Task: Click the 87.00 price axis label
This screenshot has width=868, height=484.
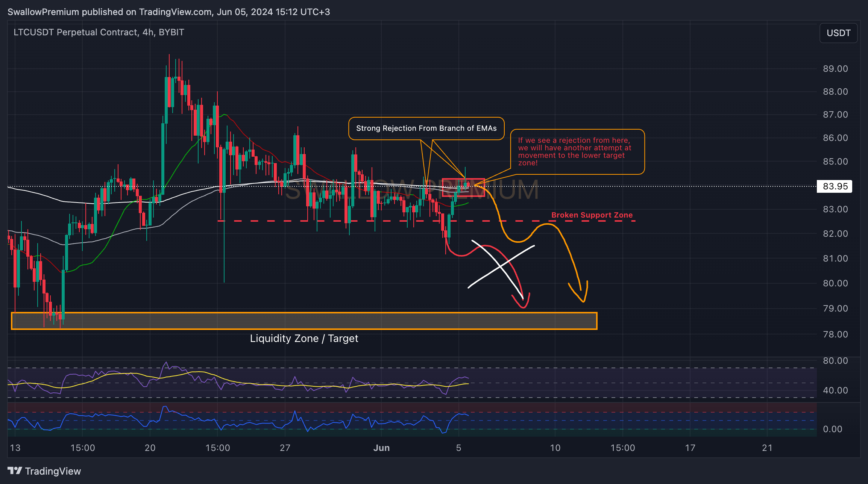Action: 835,115
